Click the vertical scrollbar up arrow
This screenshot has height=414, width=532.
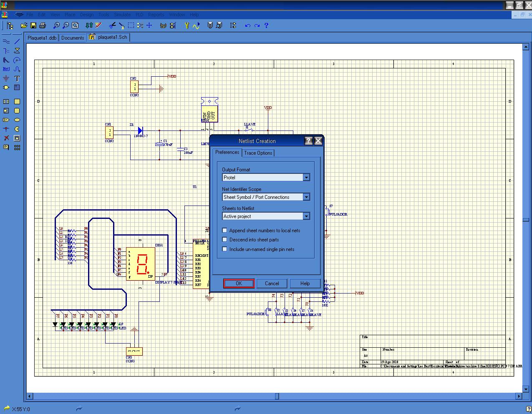coord(525,47)
